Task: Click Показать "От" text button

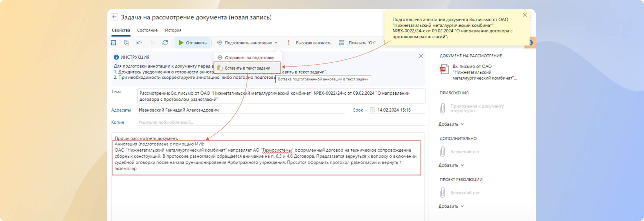Action: [x=362, y=43]
